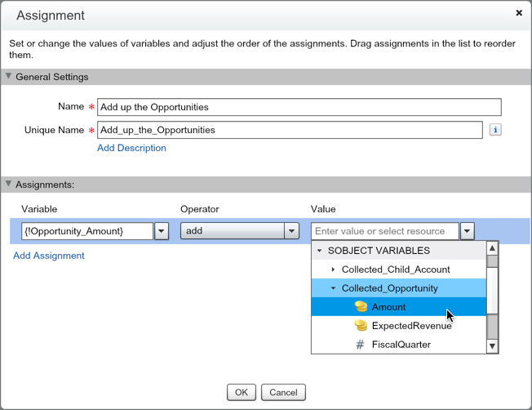Click the Add Description link
The height and width of the screenshot is (410, 532).
(131, 148)
